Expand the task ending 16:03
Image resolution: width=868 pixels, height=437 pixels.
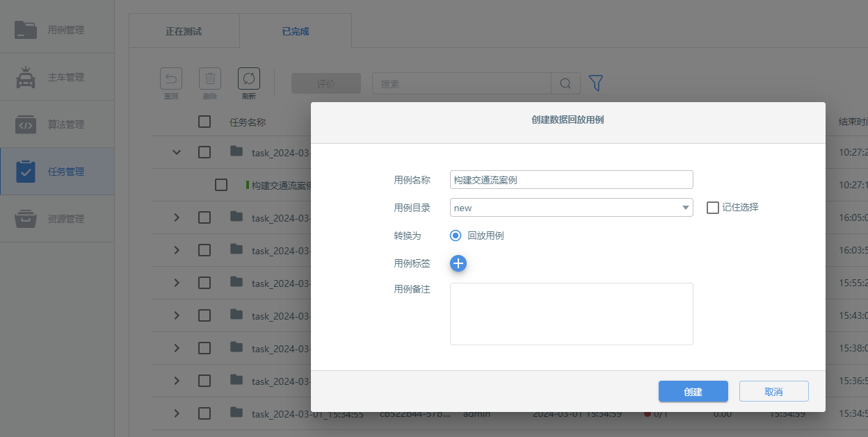(x=177, y=250)
